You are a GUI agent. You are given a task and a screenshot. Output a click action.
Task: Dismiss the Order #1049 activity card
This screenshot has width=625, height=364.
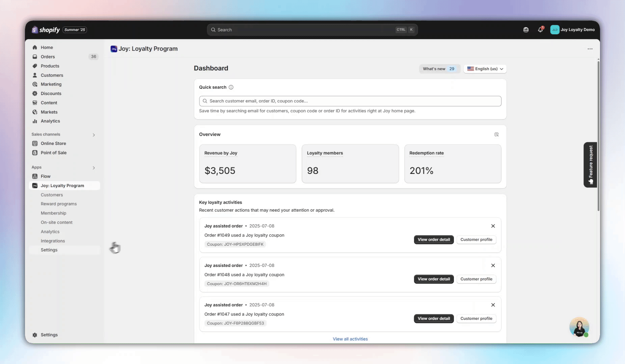493,226
